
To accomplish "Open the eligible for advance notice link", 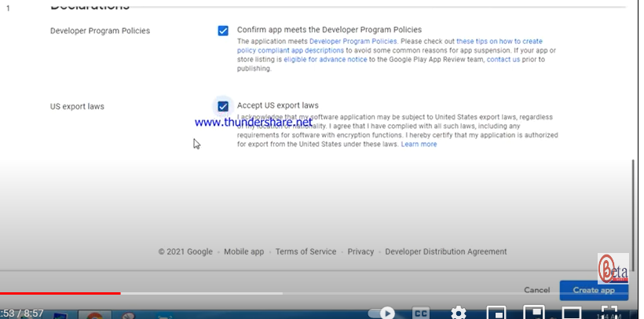I will [x=327, y=60].
